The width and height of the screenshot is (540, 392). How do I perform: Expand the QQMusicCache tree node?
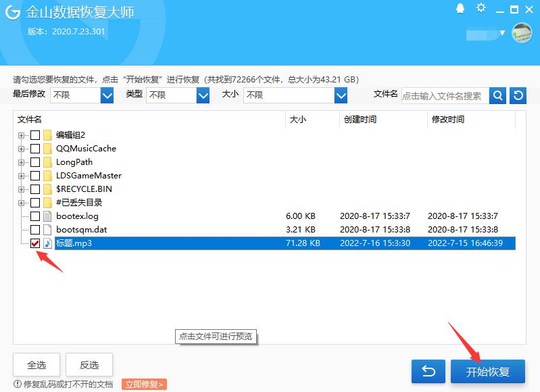22,149
